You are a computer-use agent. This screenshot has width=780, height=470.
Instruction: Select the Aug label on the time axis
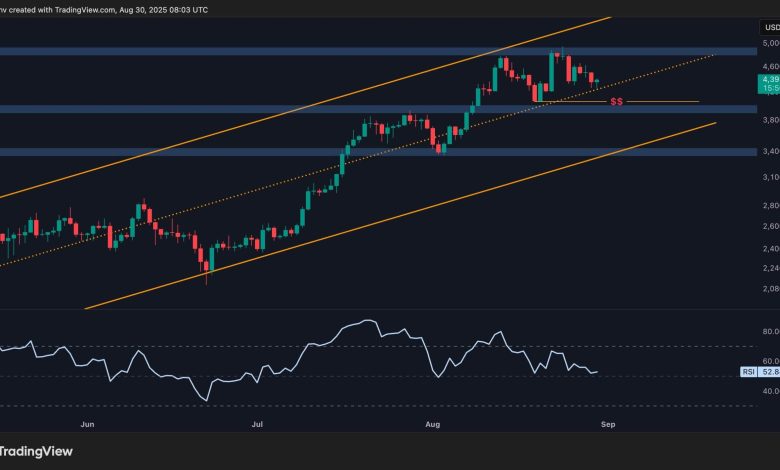[x=433, y=424]
